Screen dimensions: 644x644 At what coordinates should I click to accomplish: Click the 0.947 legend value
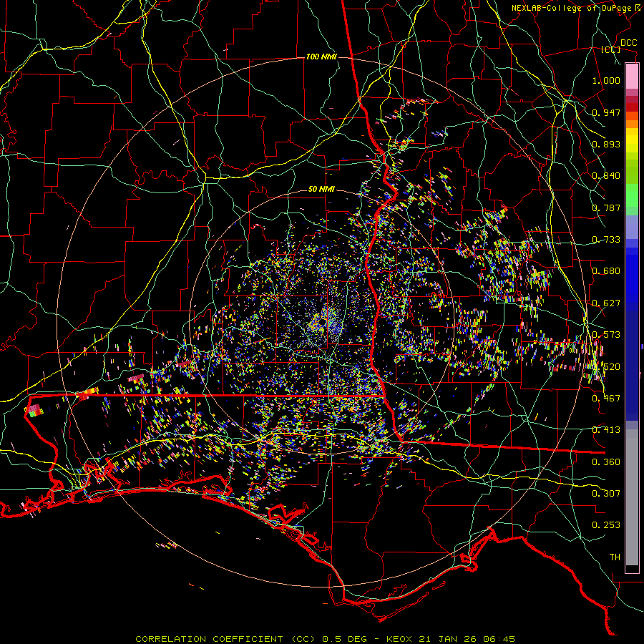pyautogui.click(x=606, y=112)
